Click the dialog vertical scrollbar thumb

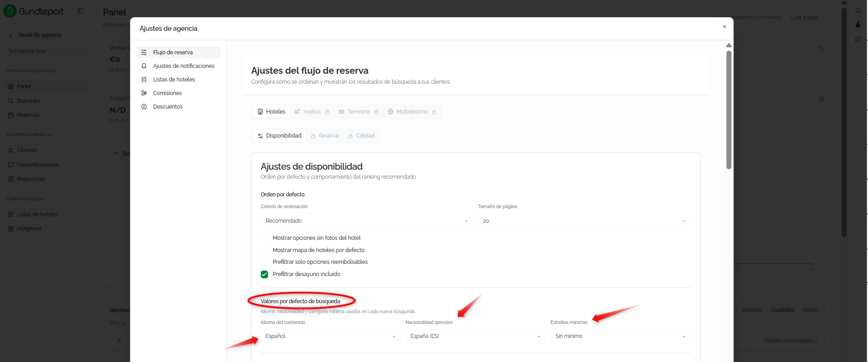pyautogui.click(x=729, y=110)
